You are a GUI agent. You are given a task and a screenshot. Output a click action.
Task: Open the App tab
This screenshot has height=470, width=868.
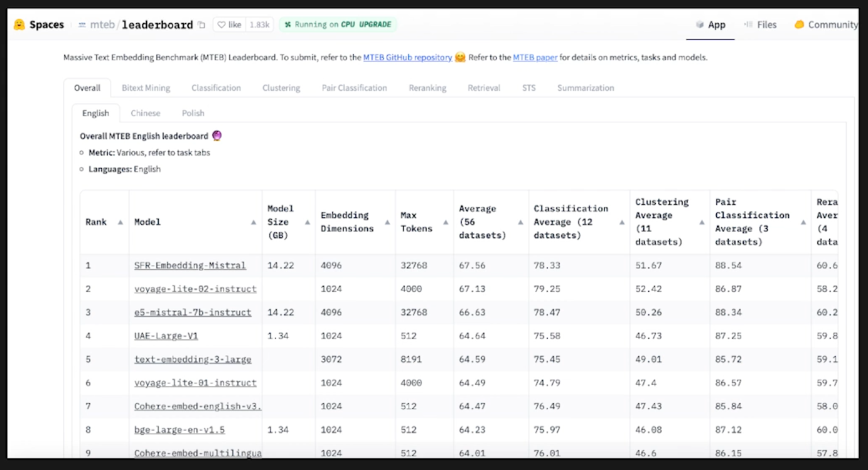710,24
